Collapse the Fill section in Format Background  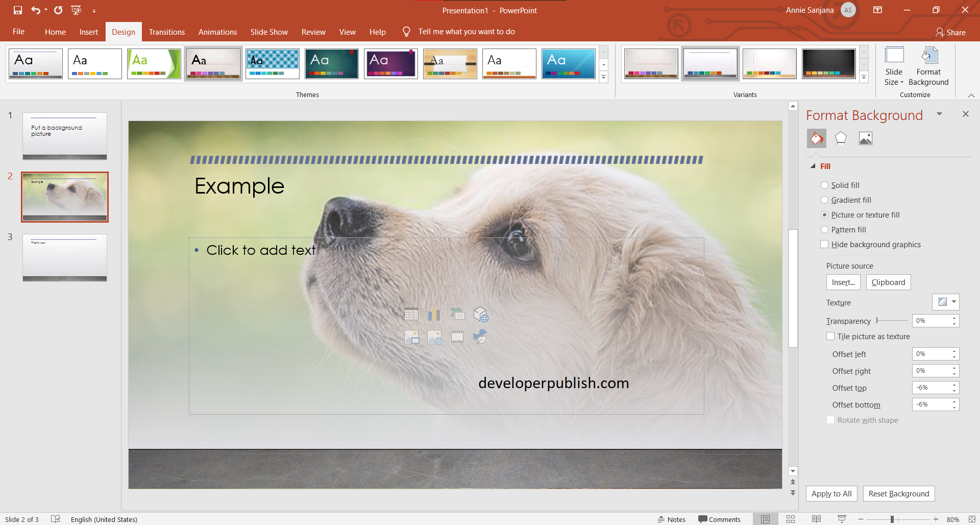(x=814, y=166)
